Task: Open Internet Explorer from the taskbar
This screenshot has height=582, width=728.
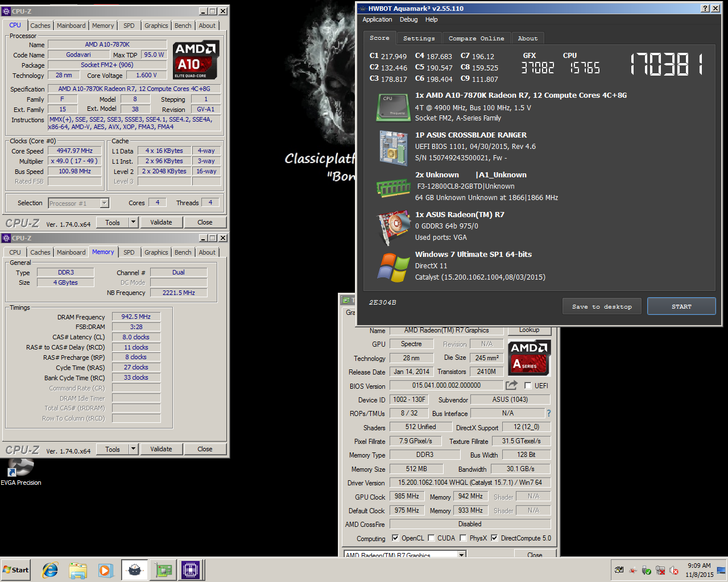Action: 50,570
